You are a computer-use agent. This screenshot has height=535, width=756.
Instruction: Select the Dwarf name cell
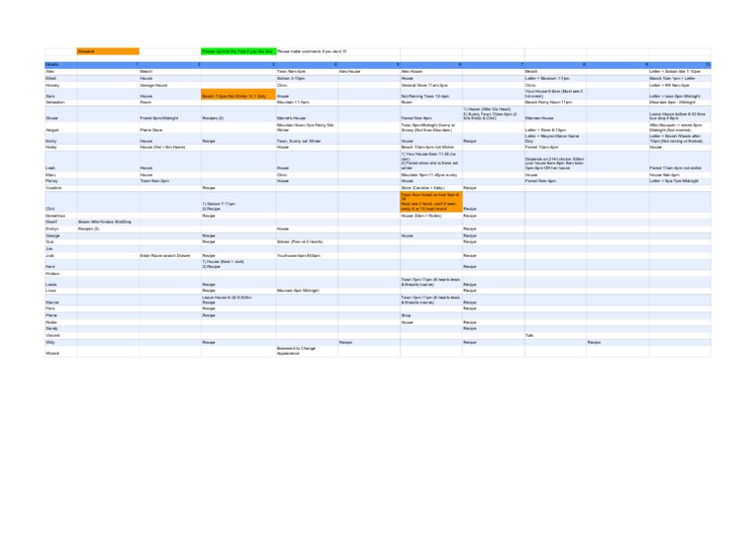61,222
